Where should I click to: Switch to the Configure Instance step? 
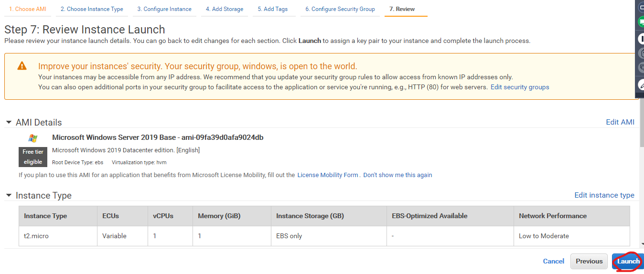coord(164,9)
